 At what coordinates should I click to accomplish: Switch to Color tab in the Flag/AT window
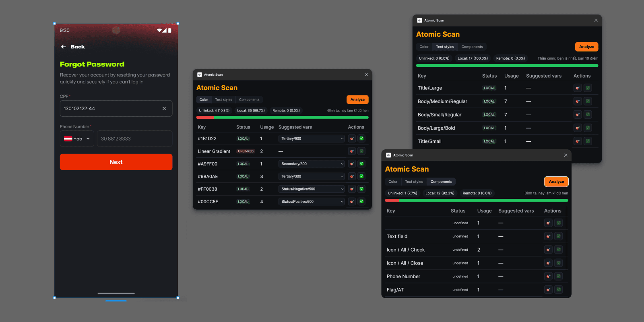tap(393, 182)
